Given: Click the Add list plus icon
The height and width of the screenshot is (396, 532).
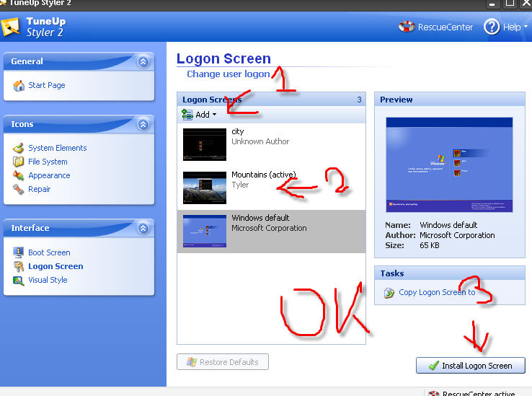Looking at the screenshot, I should tap(187, 115).
